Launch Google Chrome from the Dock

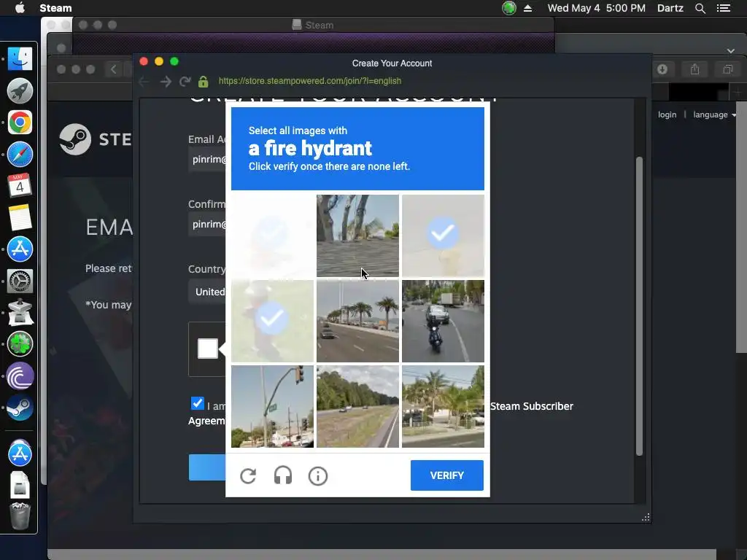point(20,122)
